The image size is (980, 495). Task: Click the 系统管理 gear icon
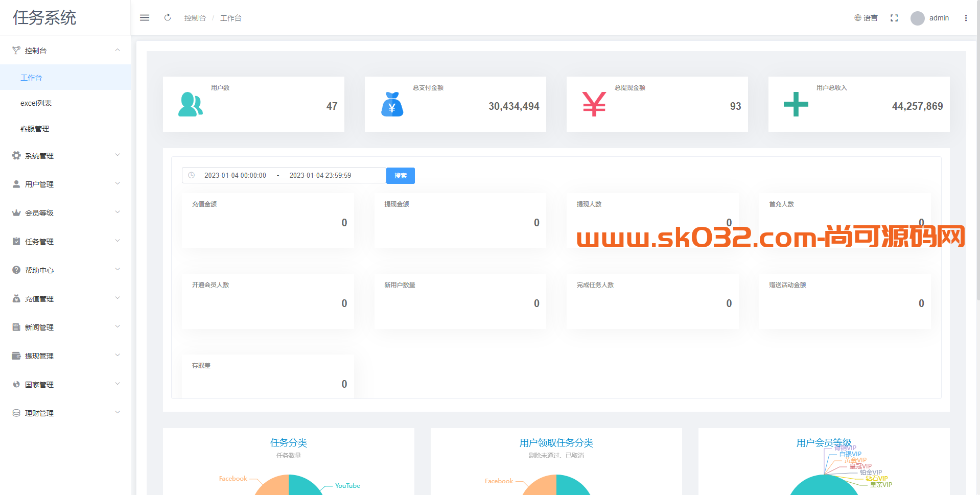(16, 155)
